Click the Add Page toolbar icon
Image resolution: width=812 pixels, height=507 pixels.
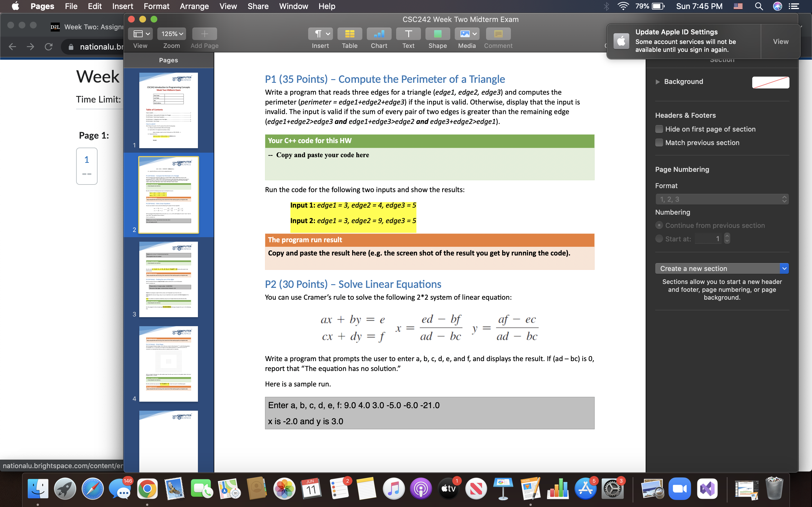(x=205, y=33)
